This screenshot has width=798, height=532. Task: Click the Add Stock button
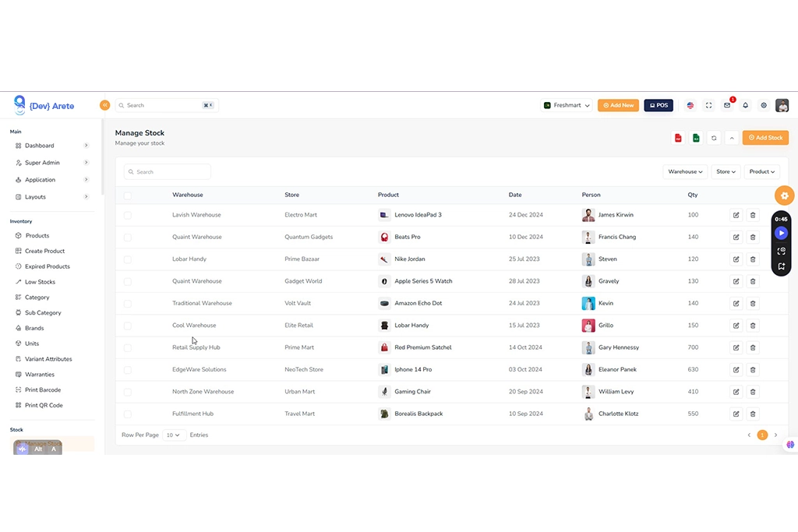pyautogui.click(x=765, y=138)
